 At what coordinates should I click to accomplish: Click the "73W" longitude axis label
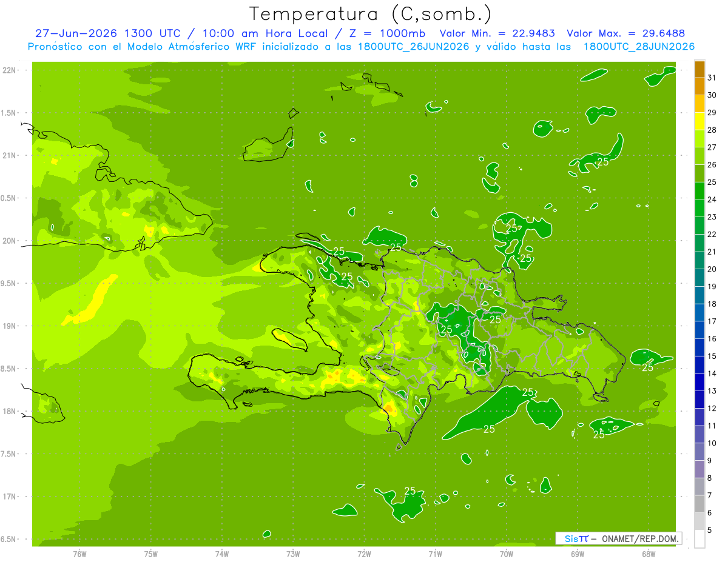tap(293, 554)
